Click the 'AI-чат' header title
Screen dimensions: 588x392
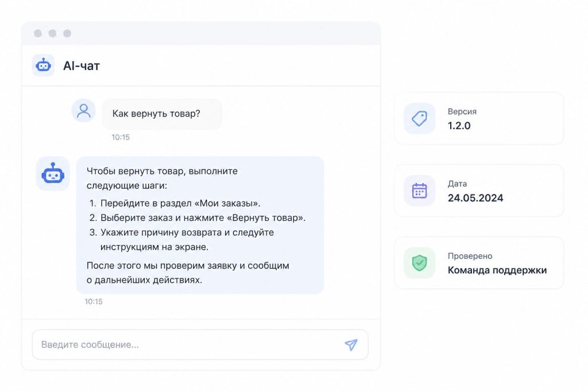tap(82, 66)
